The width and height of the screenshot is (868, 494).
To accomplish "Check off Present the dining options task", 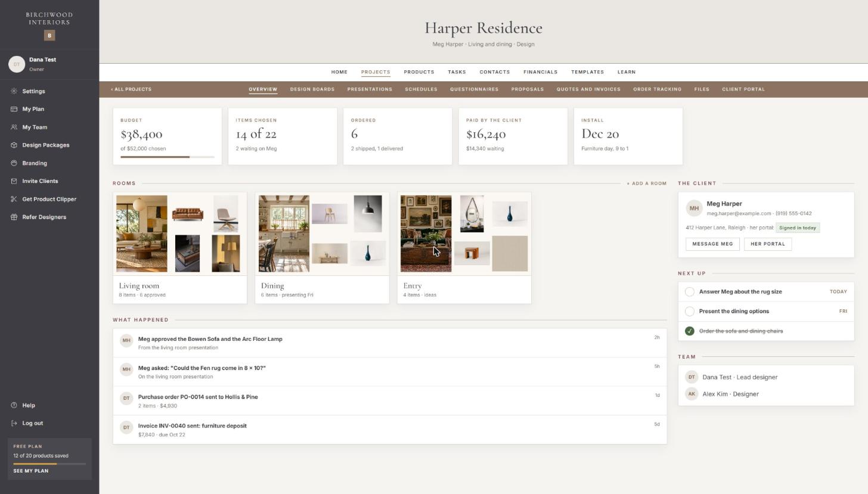I will pyautogui.click(x=690, y=311).
